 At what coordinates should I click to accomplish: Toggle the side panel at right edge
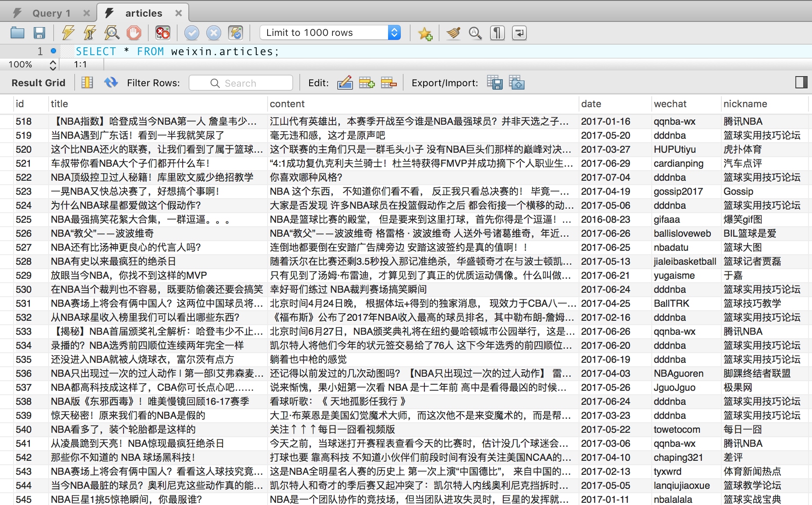pyautogui.click(x=801, y=82)
